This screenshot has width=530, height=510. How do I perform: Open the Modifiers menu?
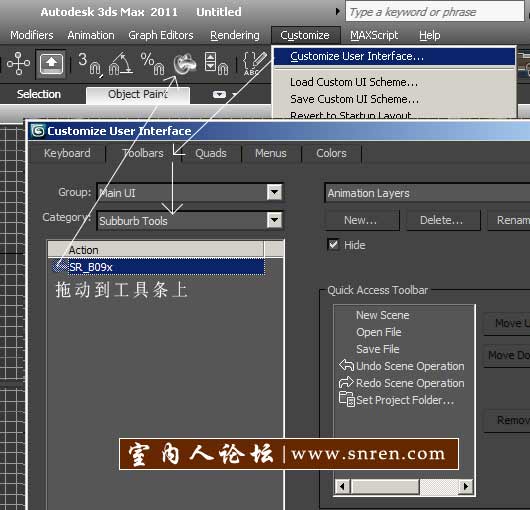pyautogui.click(x=32, y=35)
